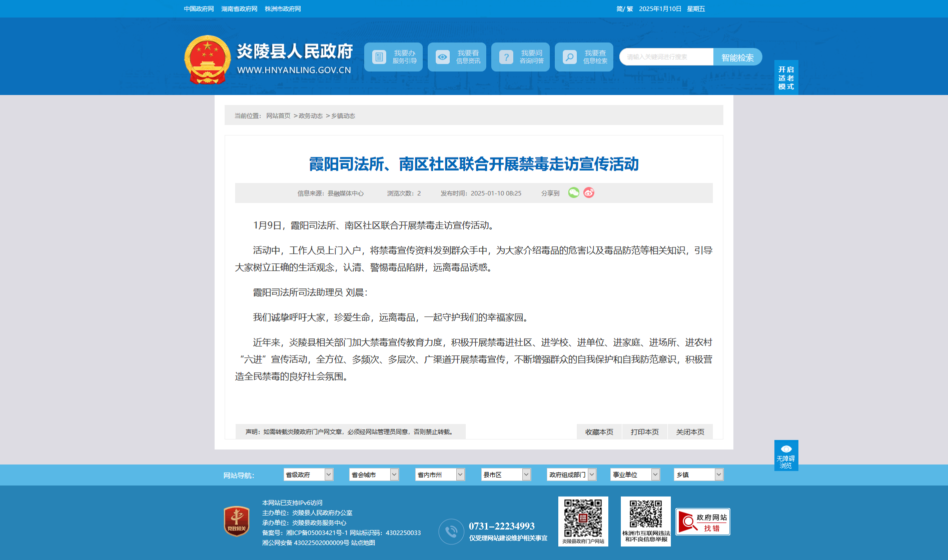This screenshot has width=948, height=560.
Task: Expand the 省级政府 dropdown
Action: point(308,474)
